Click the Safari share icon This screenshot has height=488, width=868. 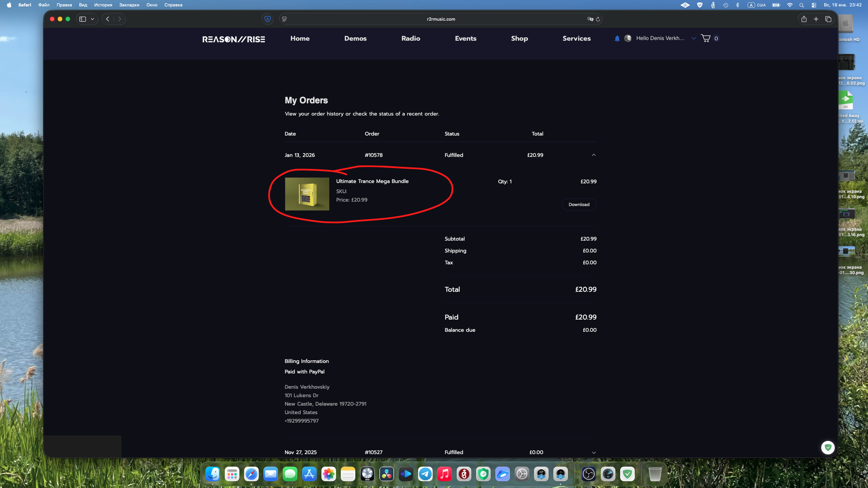coord(804,19)
